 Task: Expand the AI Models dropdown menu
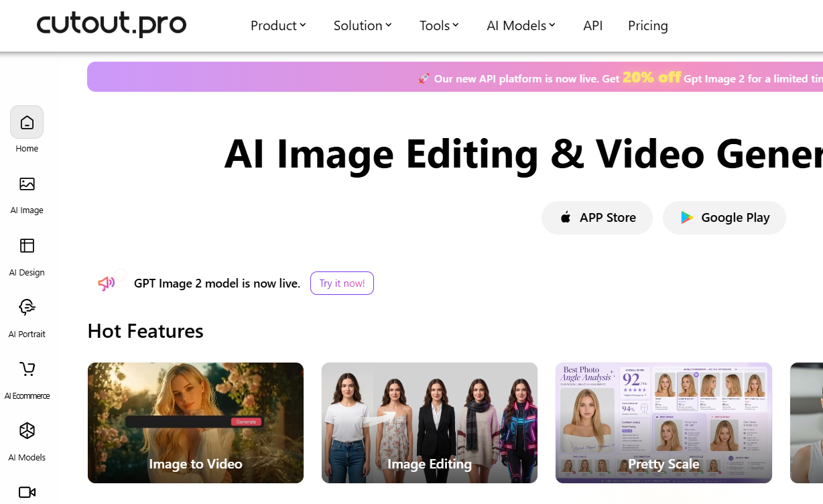tap(521, 25)
